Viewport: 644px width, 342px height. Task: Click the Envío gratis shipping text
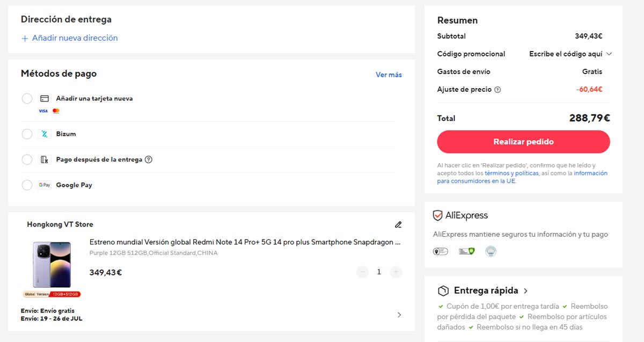(48, 311)
